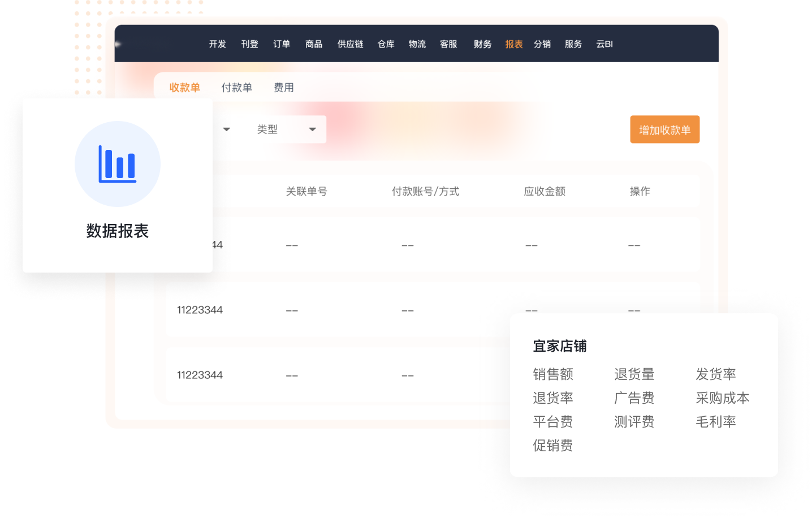Open the 报表 menu in navigation

point(513,44)
